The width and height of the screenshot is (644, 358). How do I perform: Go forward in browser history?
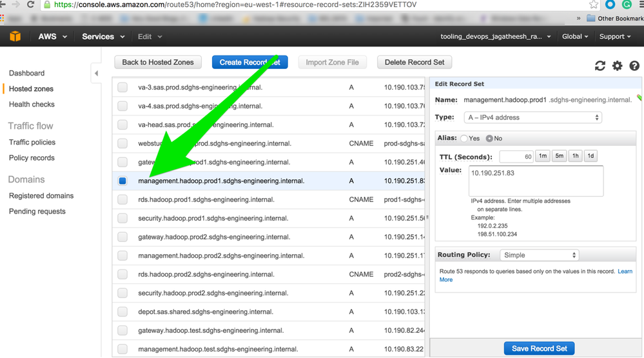point(16,5)
